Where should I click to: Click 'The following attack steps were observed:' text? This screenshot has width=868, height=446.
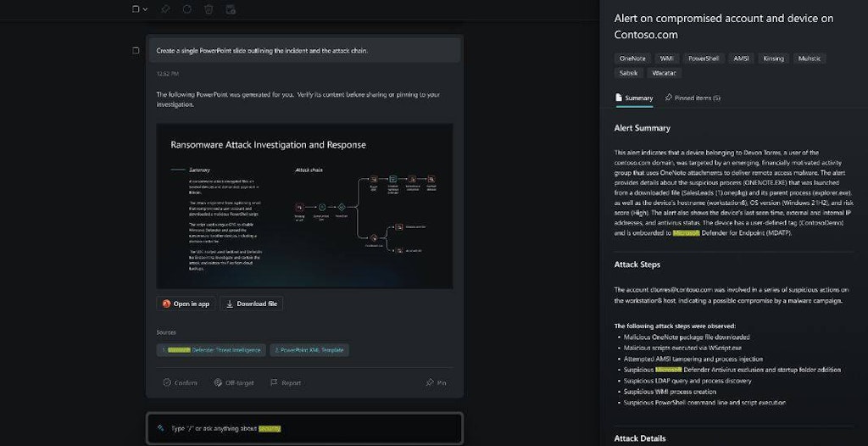click(x=675, y=326)
